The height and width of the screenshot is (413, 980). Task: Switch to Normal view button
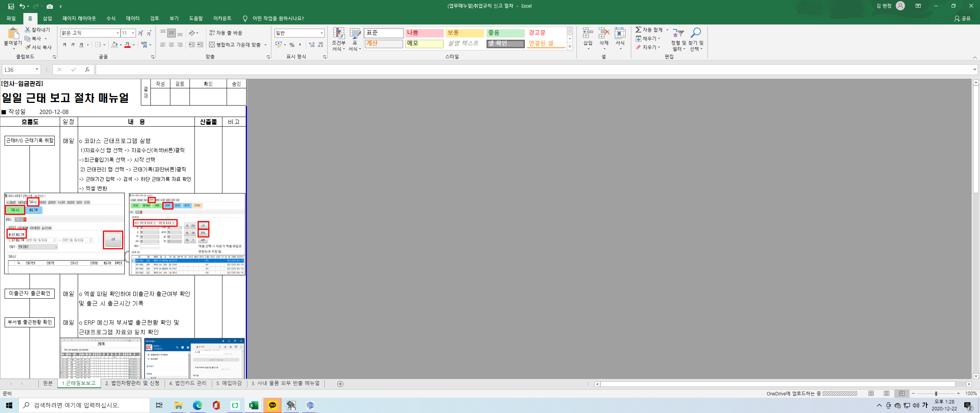click(871, 393)
